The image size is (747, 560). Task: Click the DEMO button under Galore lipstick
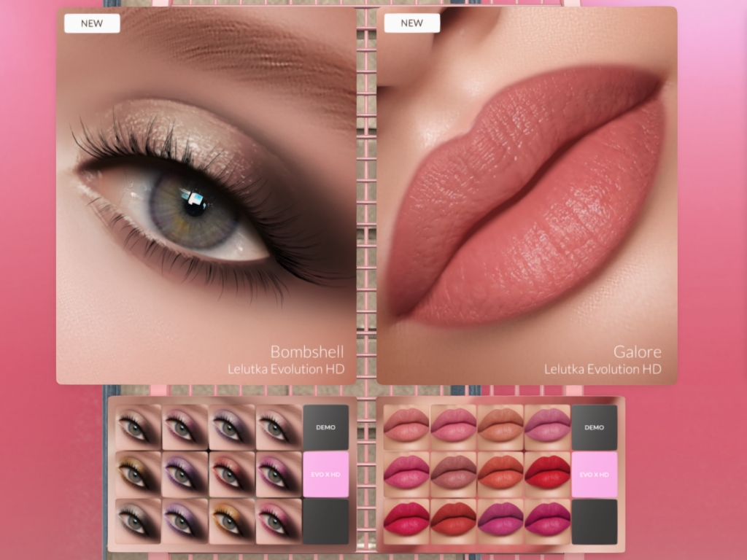coord(594,427)
